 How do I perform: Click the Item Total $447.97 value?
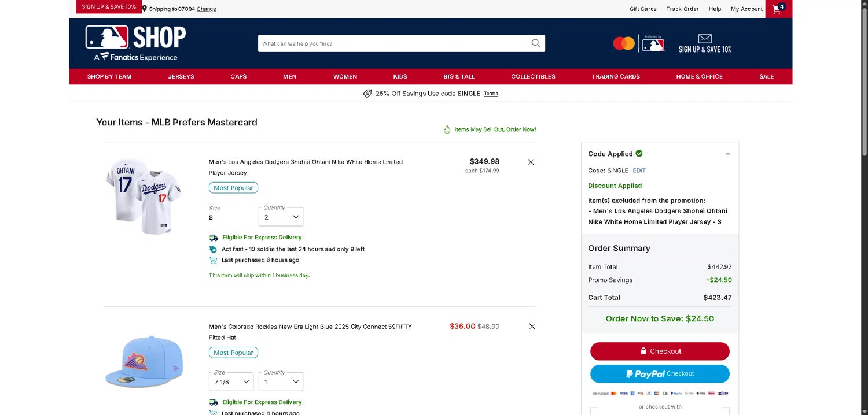click(x=719, y=267)
